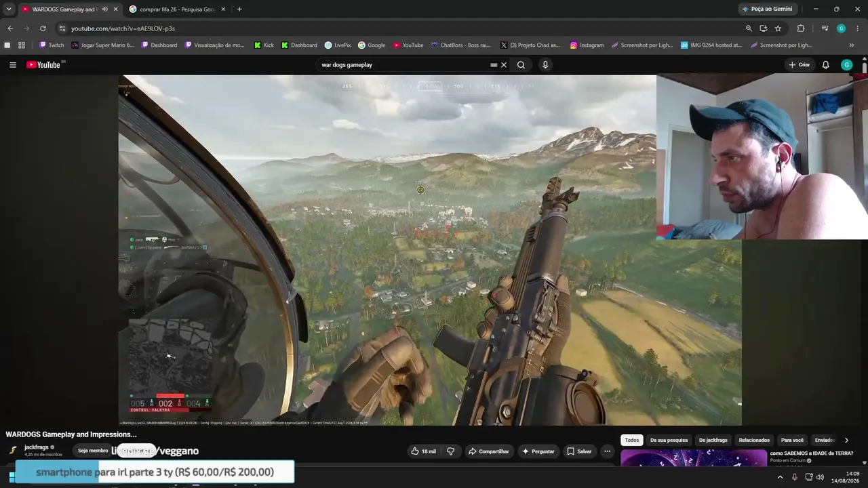The height and width of the screenshot is (488, 868).
Task: Mute the WARDOGS tab audio
Action: coord(104,9)
